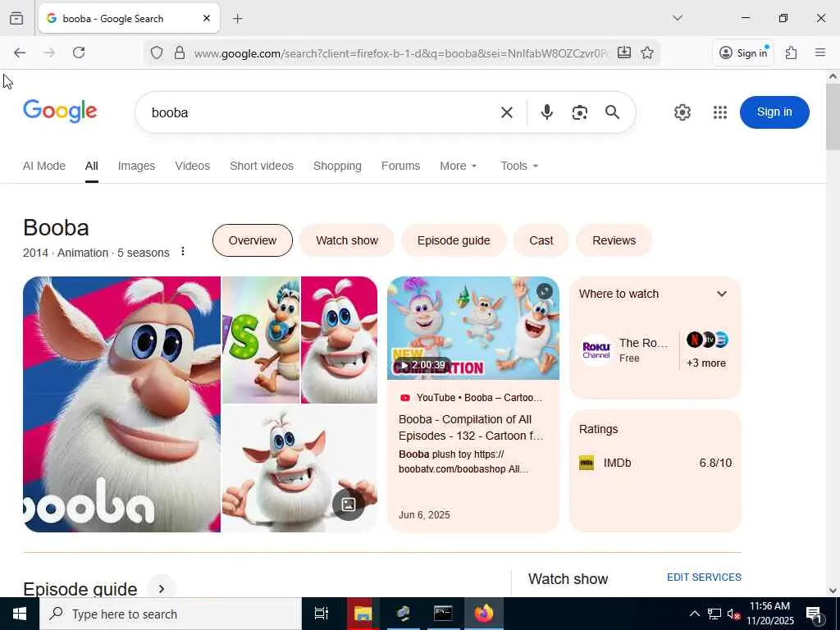Viewport: 840px width, 630px height.
Task: Select the Images tab
Action: pos(137,166)
